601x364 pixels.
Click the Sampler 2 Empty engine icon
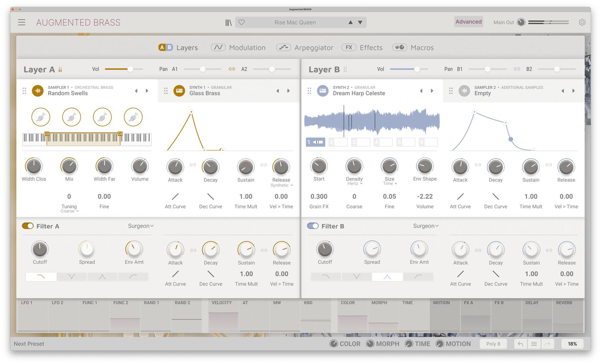point(464,91)
